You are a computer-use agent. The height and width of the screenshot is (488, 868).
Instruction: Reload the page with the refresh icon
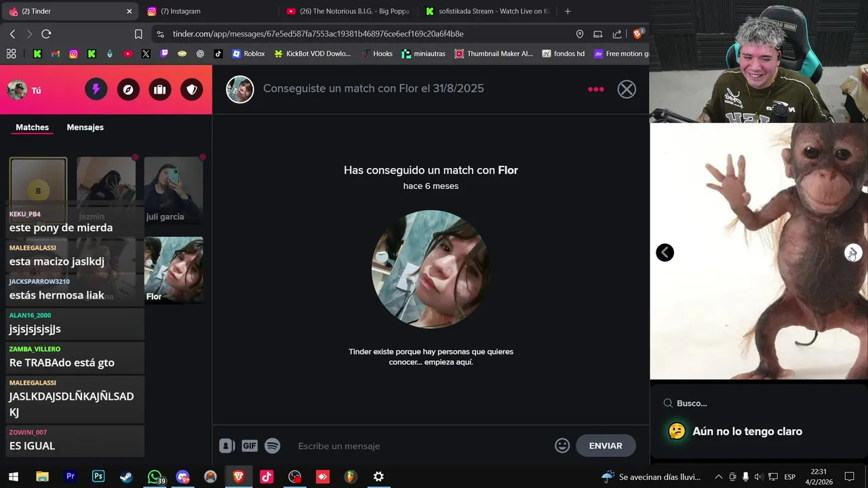click(x=46, y=34)
